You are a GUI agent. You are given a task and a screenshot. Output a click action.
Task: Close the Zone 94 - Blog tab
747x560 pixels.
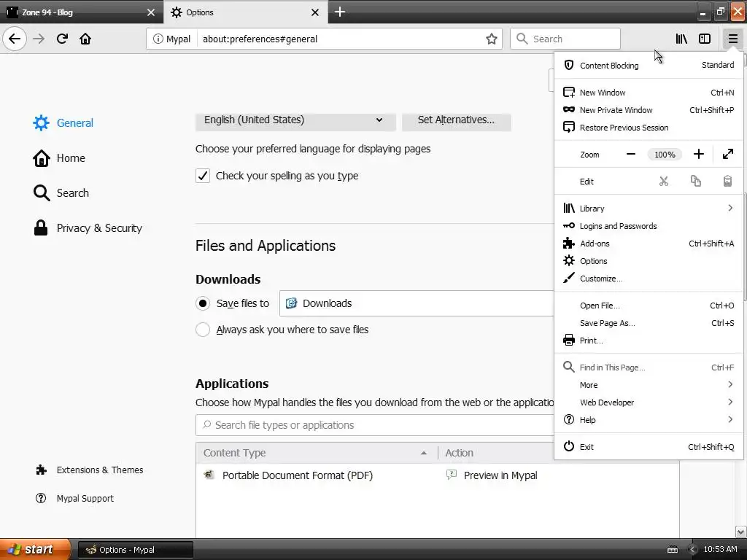click(150, 12)
